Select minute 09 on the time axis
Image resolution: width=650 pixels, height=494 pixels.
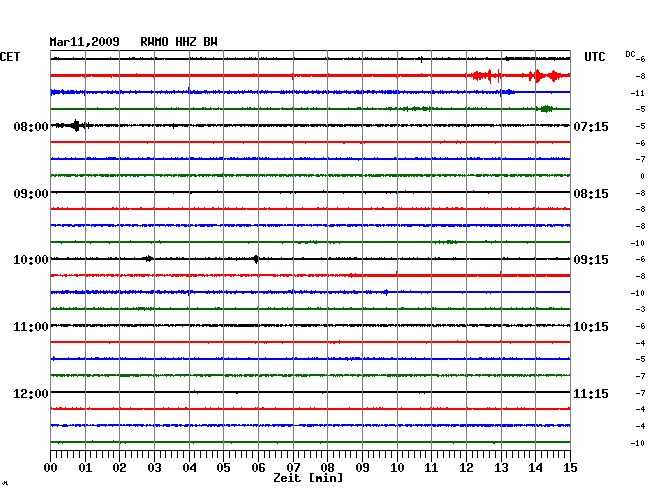click(x=362, y=468)
